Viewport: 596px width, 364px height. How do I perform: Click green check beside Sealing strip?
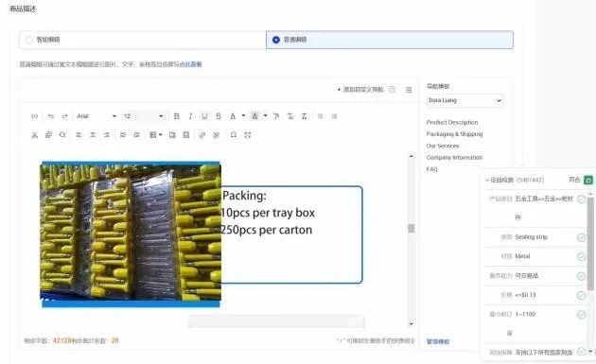tap(581, 237)
